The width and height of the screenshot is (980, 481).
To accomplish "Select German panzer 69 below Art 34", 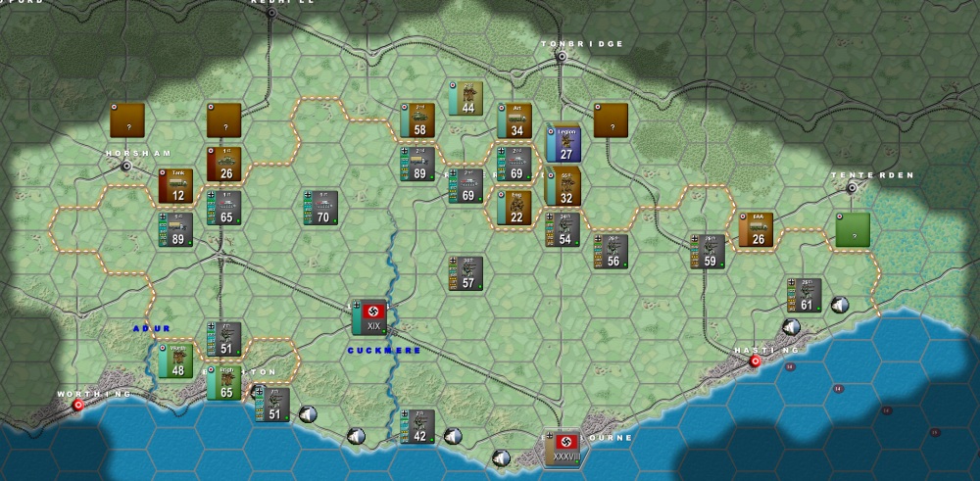I will coord(514,164).
